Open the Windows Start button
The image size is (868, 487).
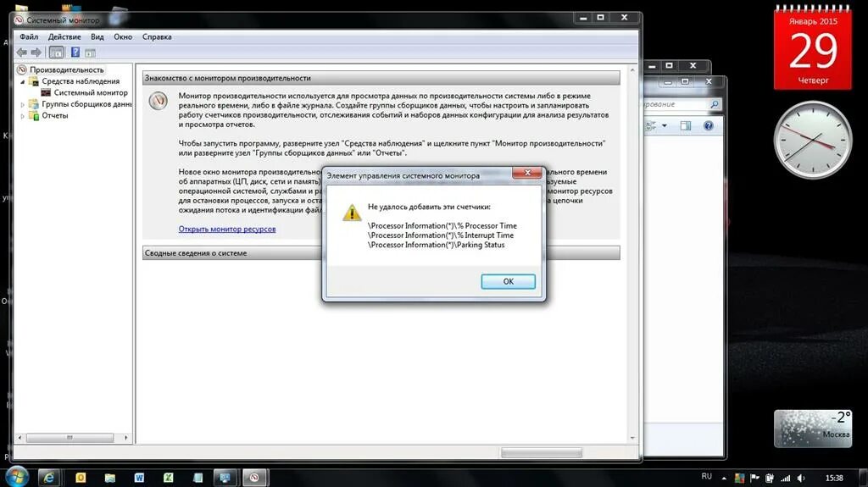15,477
